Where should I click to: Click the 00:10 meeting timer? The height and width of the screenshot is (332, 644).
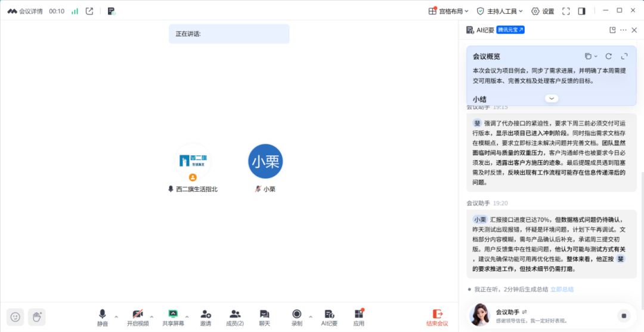[57, 11]
